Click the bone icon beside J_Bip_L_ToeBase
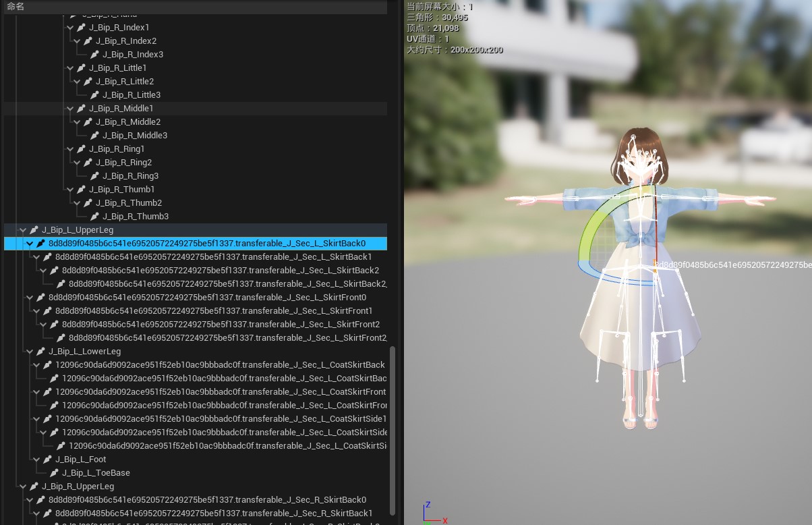Image resolution: width=812 pixels, height=525 pixels. [54, 472]
